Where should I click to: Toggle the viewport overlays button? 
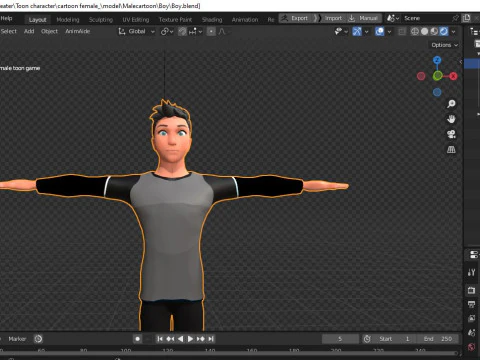click(379, 31)
